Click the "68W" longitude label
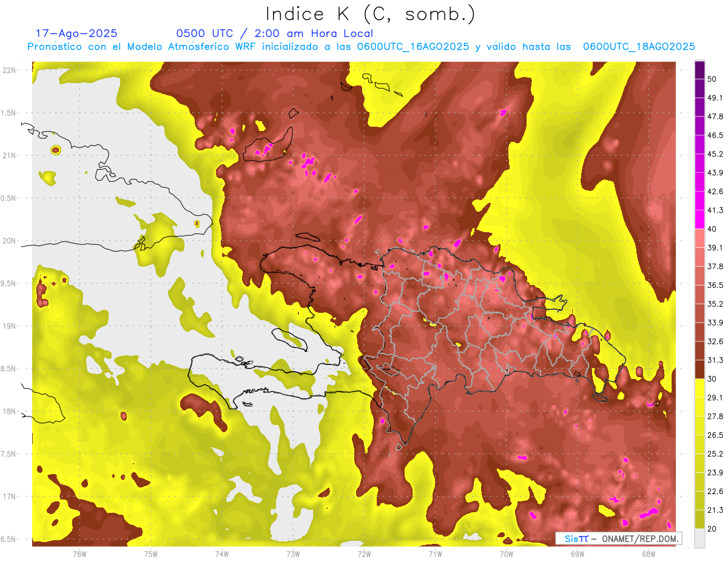Screen dimensions: 728x562 click(649, 554)
